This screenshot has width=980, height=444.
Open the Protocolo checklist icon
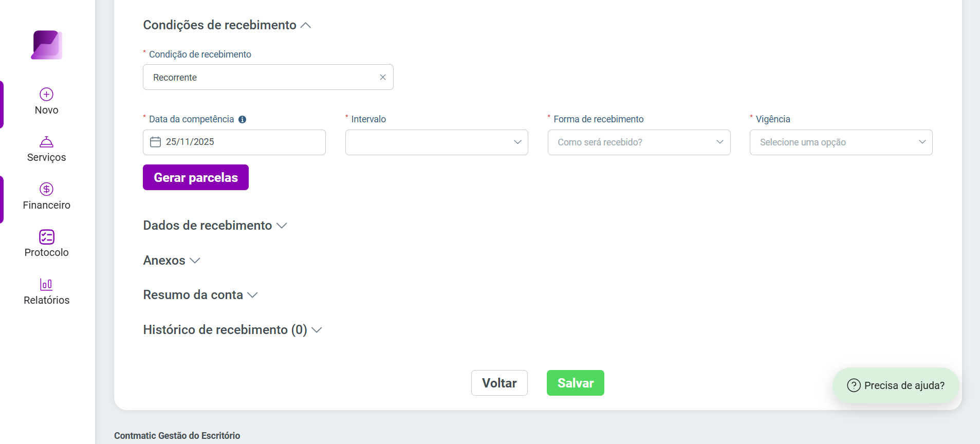[x=47, y=236]
